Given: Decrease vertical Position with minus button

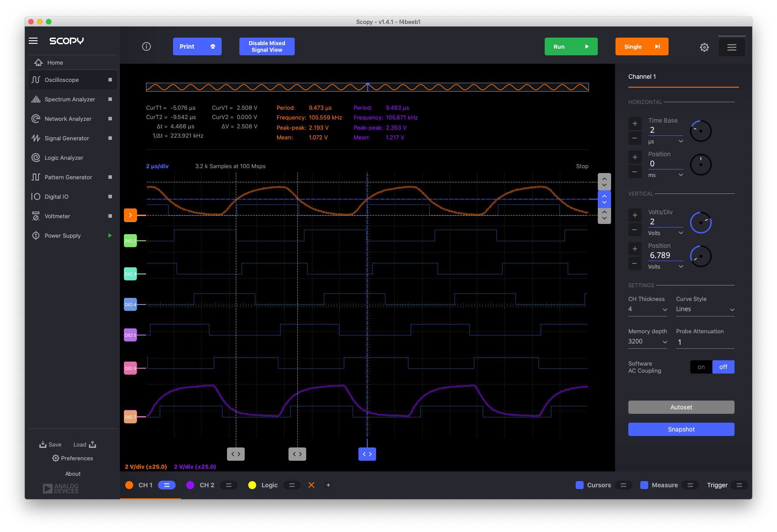Looking at the screenshot, I should point(635,263).
